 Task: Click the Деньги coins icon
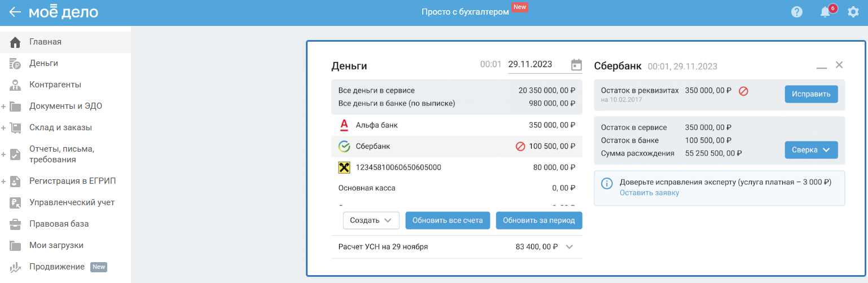[x=15, y=63]
